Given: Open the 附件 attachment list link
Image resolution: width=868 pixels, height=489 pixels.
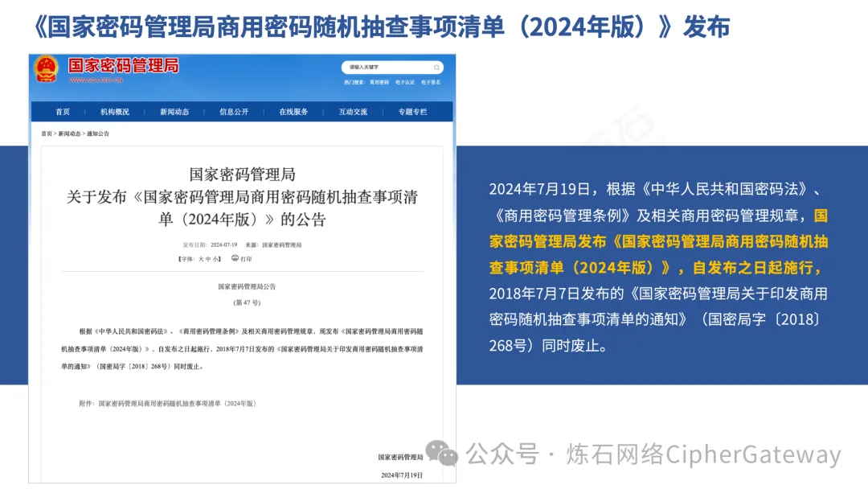Looking at the screenshot, I should tap(177, 403).
